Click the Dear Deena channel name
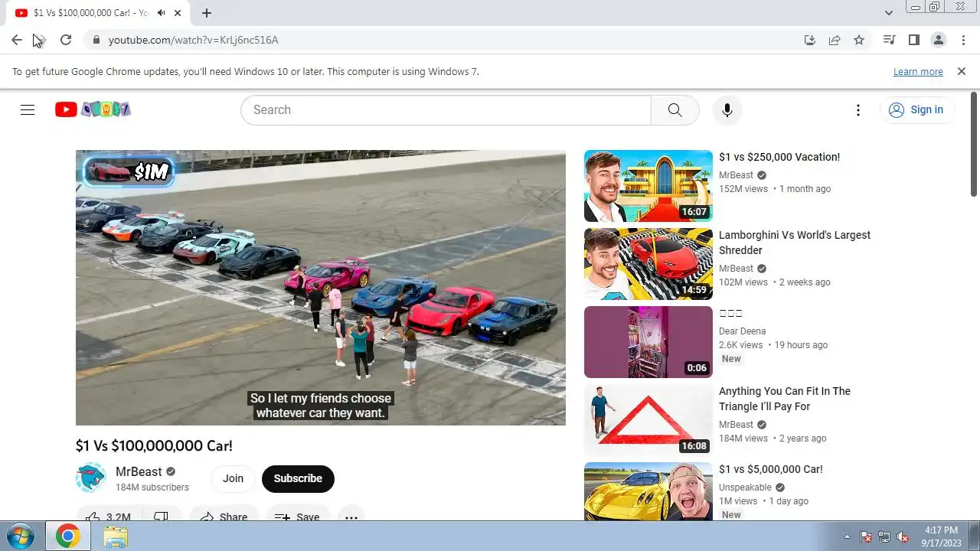Viewport: 980px width, 551px height. pyautogui.click(x=742, y=331)
